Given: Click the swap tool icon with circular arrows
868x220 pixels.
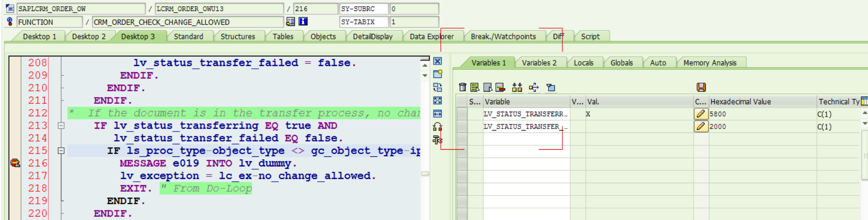Looking at the screenshot, I should point(437,87).
